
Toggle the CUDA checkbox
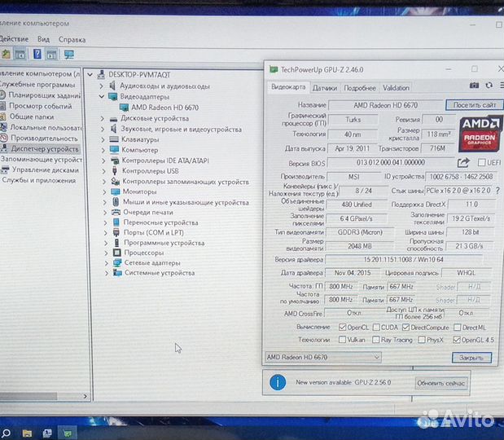(x=376, y=328)
